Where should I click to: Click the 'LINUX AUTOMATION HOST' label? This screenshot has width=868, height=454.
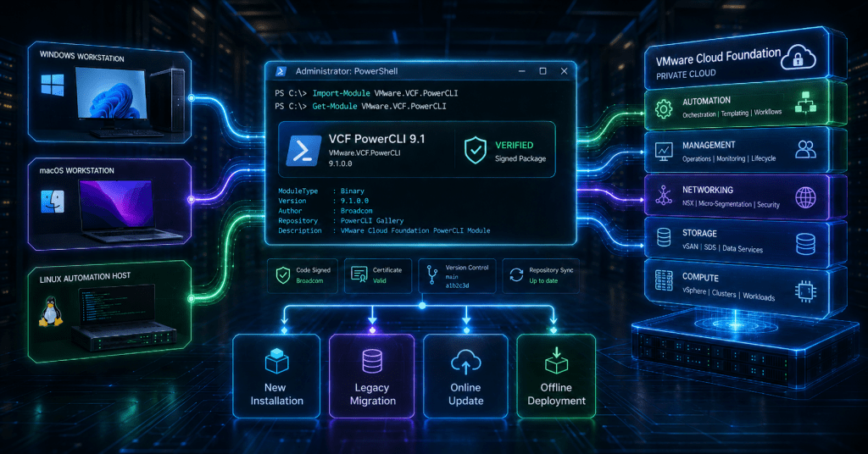(x=86, y=277)
